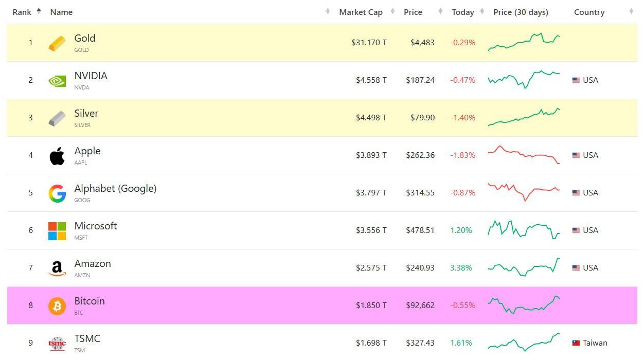Sort table by Country column
Viewport: 644px width, 360px height.
pos(589,12)
